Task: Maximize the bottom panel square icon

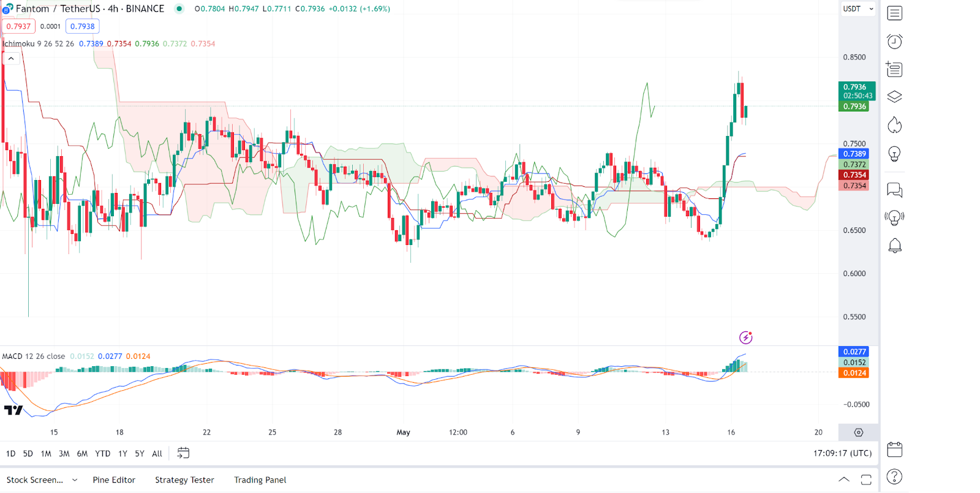Action: point(866,480)
